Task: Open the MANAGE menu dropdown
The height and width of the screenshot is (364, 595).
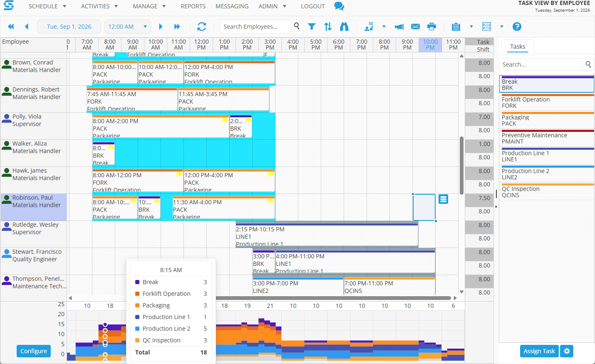Action: point(149,6)
